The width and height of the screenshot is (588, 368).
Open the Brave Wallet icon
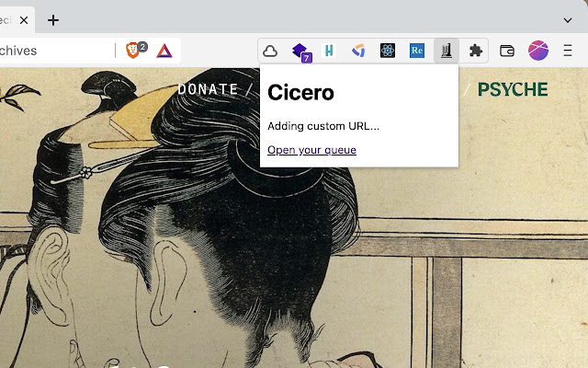click(x=507, y=51)
